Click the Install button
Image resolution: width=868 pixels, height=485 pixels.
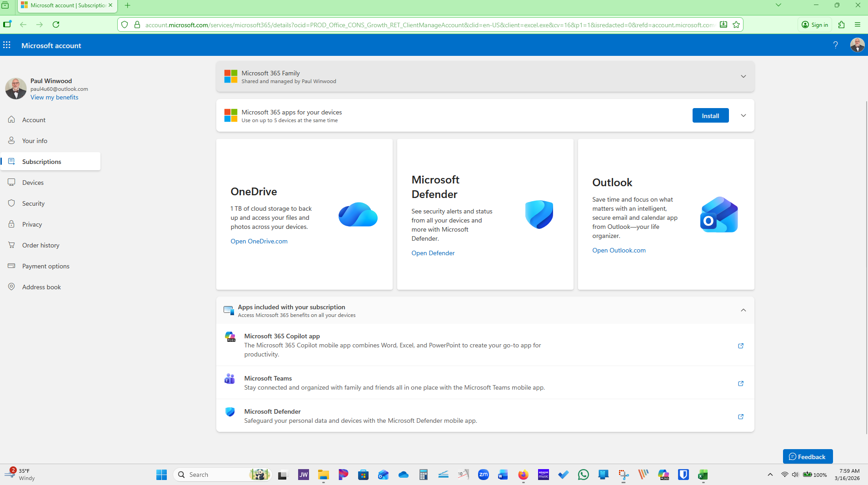[x=710, y=116]
